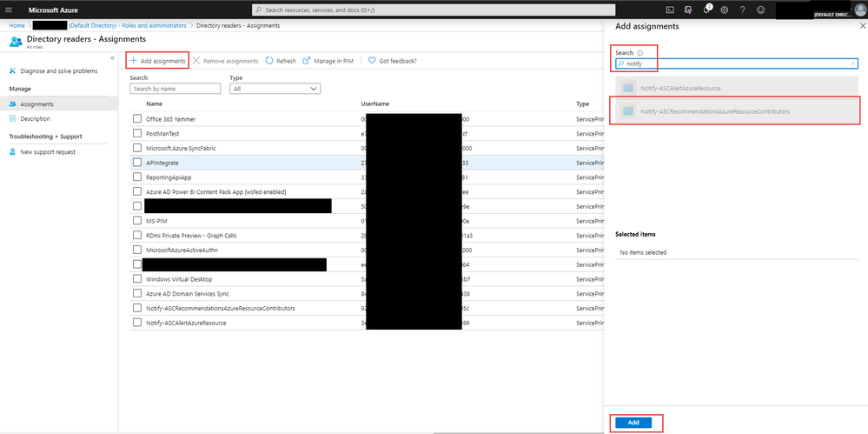This screenshot has height=434, width=868.
Task: Click the Search by name field
Action: (175, 89)
